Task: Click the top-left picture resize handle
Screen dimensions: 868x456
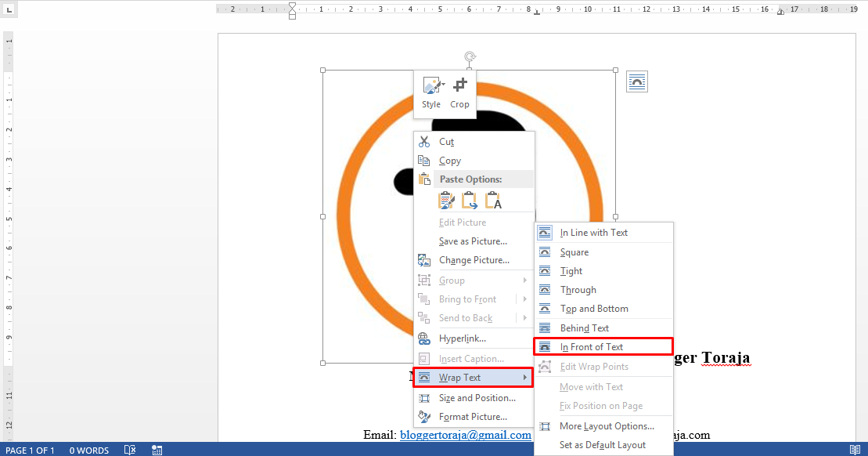Action: (x=322, y=71)
